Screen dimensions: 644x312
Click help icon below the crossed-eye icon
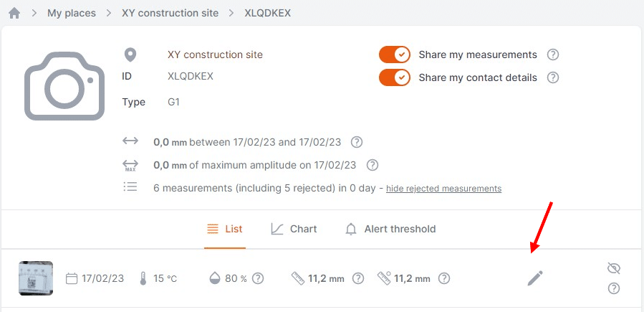tap(614, 288)
